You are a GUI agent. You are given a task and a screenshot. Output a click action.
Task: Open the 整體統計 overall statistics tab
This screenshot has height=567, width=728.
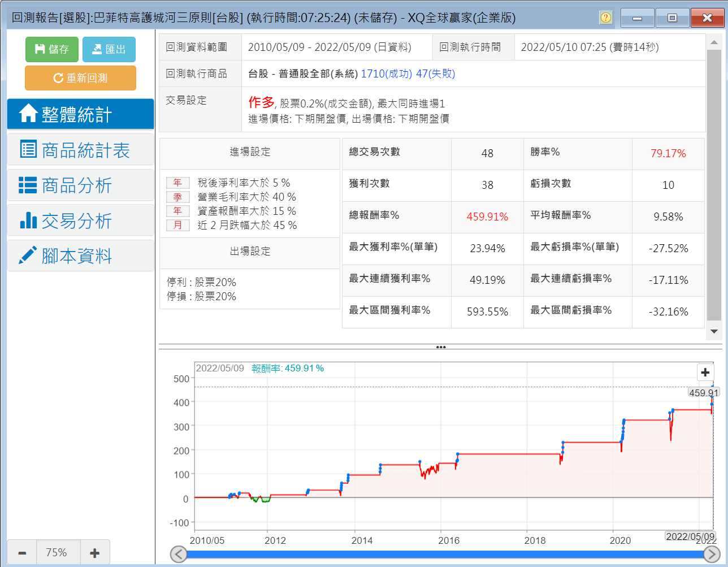pos(80,114)
